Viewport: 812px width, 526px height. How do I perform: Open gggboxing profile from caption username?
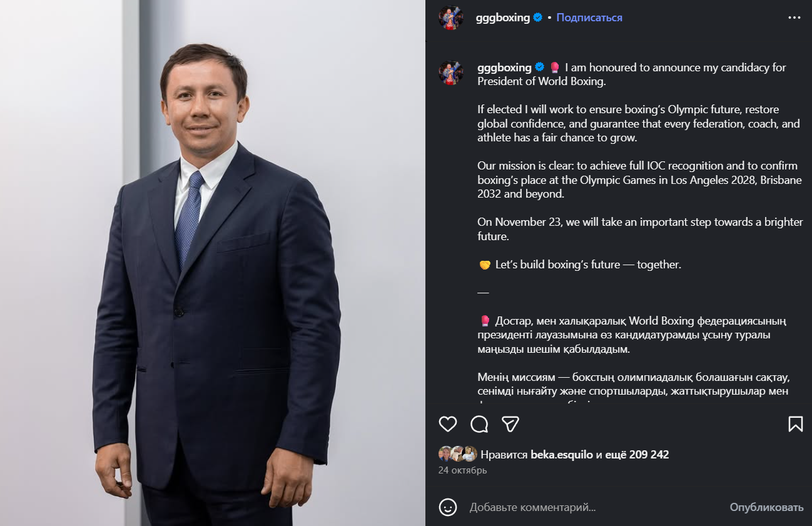click(504, 68)
